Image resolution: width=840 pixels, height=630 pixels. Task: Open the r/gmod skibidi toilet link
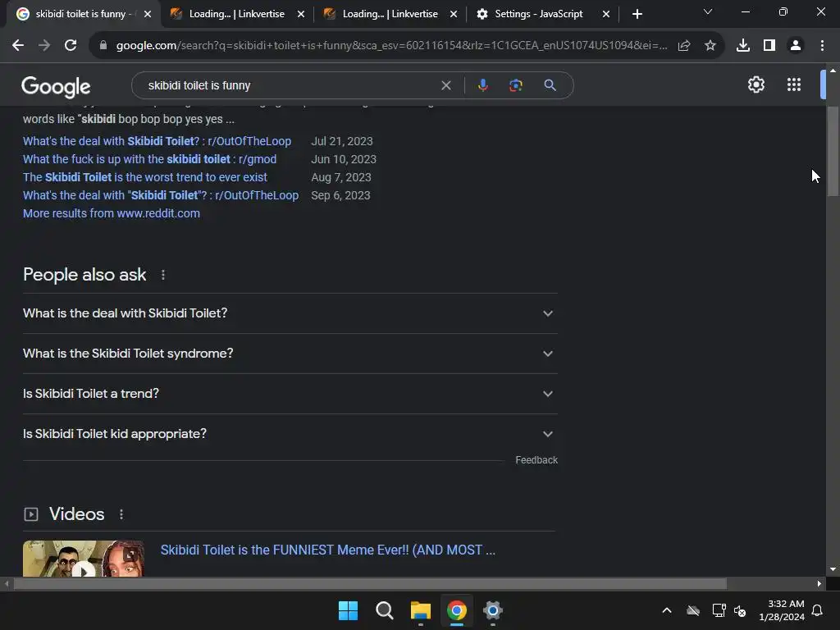click(150, 159)
